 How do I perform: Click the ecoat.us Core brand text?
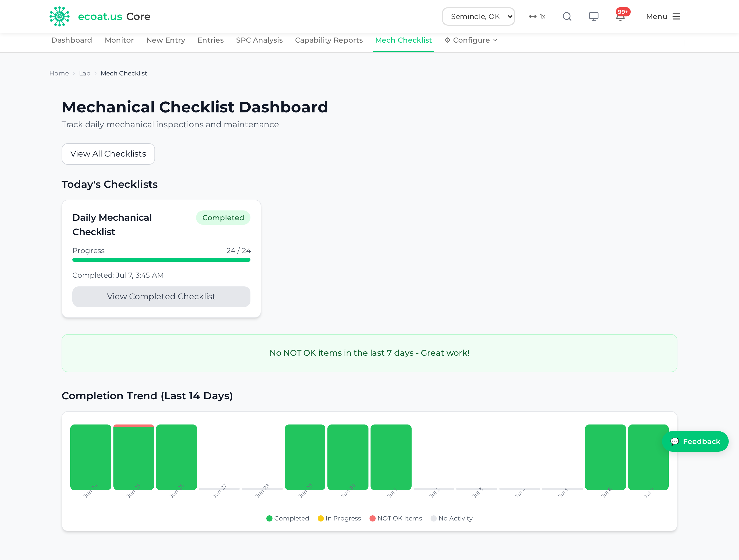coord(114,16)
